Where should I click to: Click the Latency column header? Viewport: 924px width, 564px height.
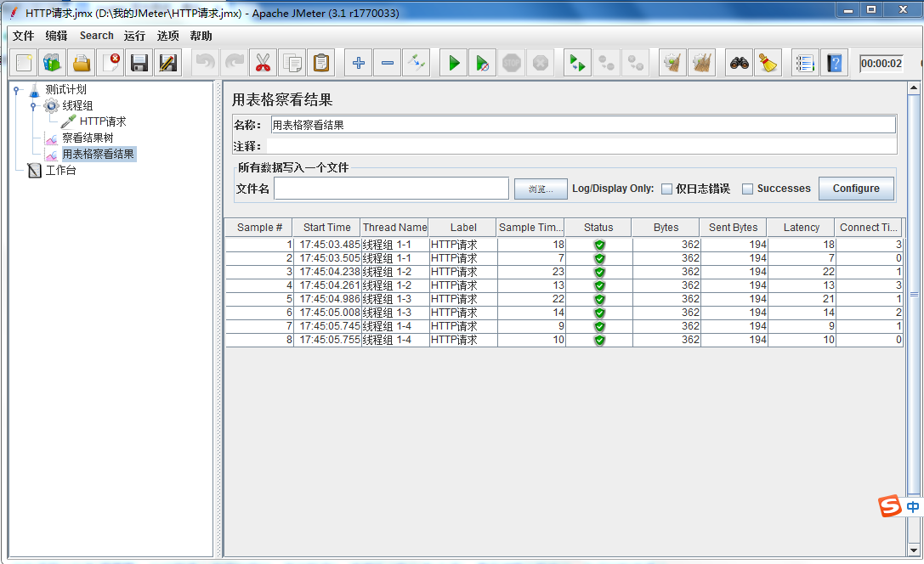(801, 228)
